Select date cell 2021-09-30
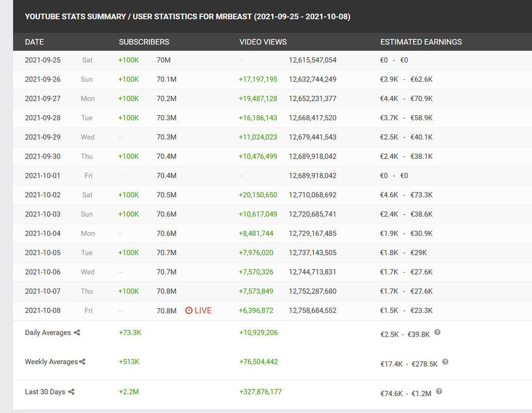532x413 pixels. pos(43,156)
